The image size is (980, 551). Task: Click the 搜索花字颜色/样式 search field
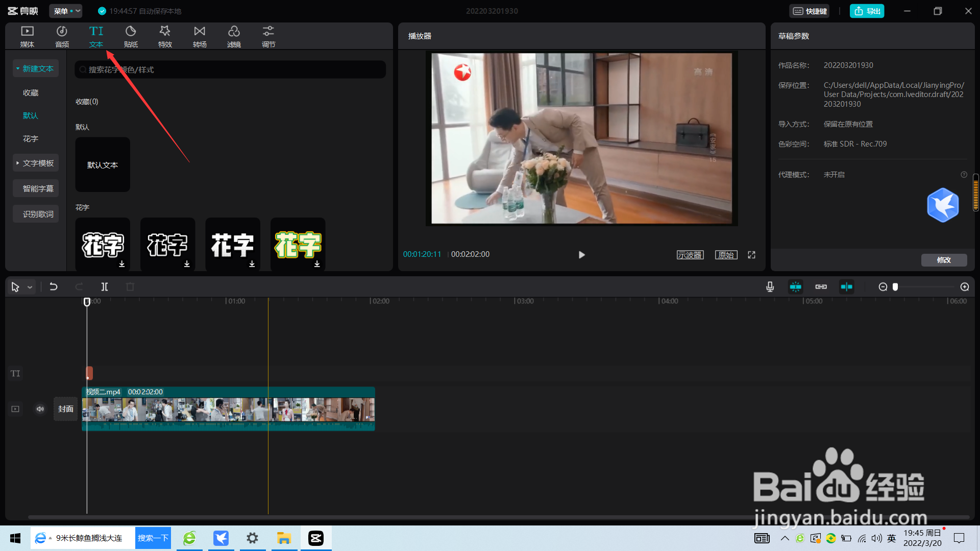click(230, 69)
